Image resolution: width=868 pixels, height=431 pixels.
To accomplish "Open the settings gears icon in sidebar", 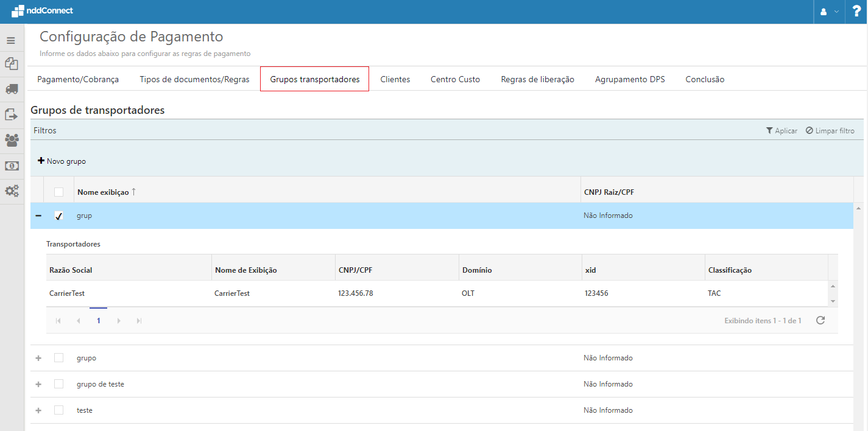I will (x=11, y=191).
